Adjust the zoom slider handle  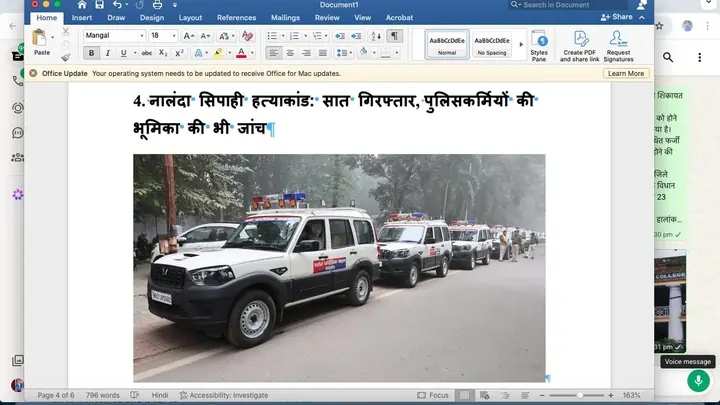(x=580, y=395)
